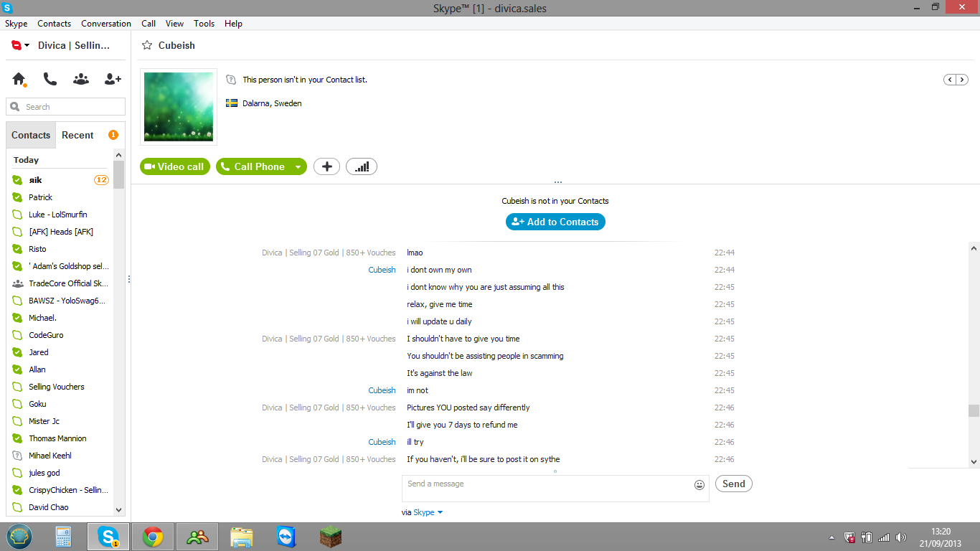Open the call phones dial icon
980x551 pixels.
(50, 79)
